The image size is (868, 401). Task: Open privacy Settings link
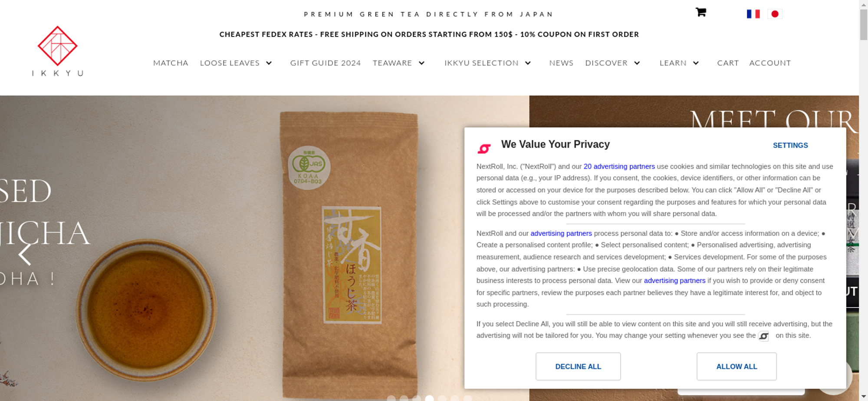click(790, 146)
